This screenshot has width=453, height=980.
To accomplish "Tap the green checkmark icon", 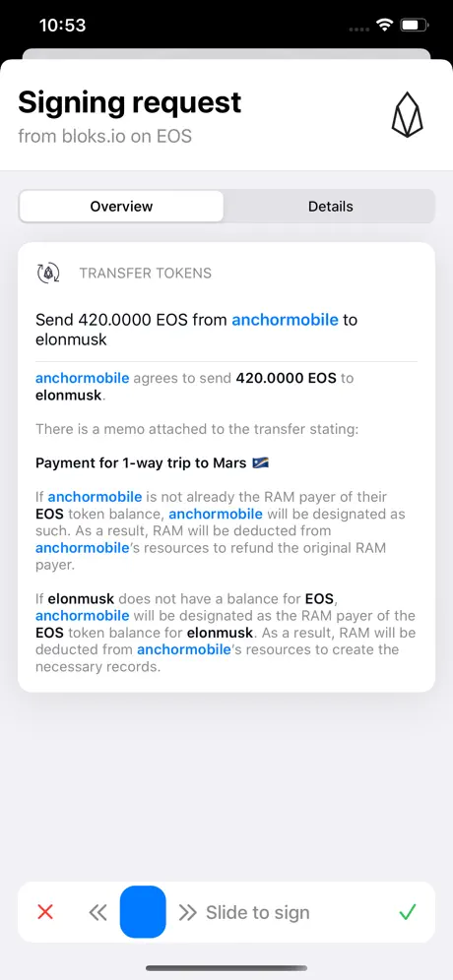I will point(408,912).
